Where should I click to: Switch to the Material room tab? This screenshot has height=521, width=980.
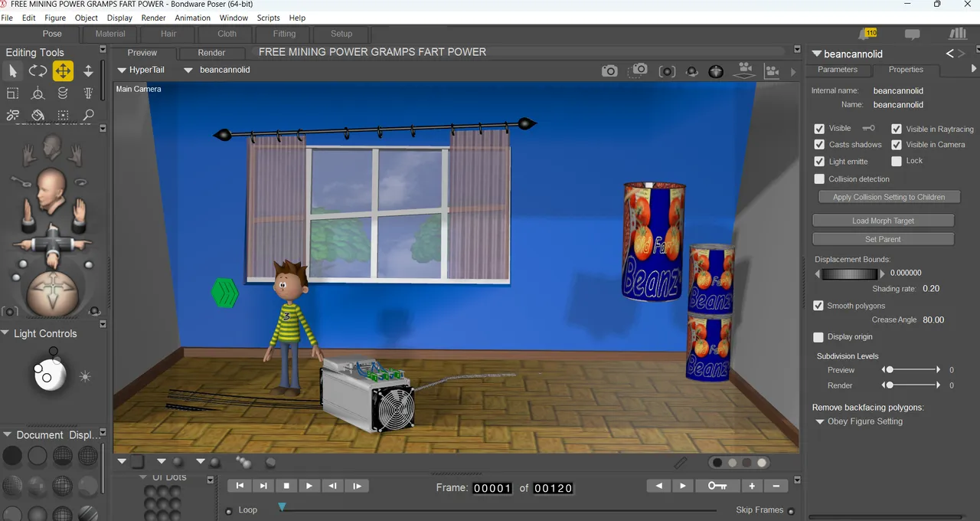tap(110, 34)
